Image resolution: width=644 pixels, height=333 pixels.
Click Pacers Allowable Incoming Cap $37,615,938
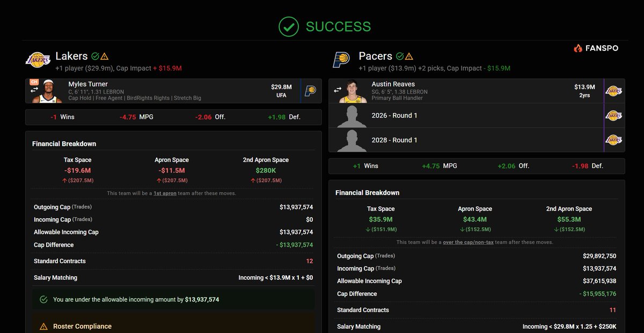(x=599, y=281)
